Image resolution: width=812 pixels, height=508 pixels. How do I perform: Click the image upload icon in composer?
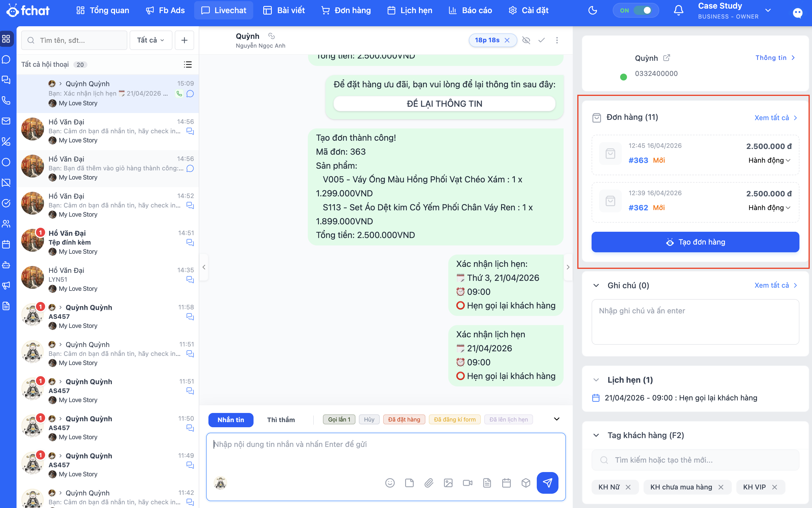(x=448, y=483)
